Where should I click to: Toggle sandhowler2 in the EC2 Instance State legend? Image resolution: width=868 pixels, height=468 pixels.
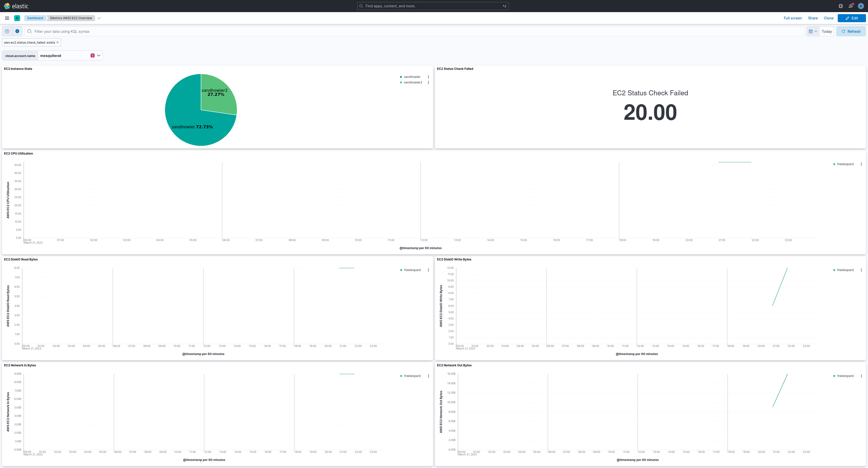(413, 82)
